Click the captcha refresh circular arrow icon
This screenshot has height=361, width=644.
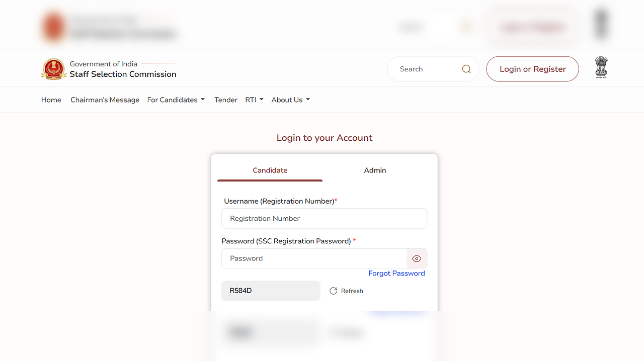(x=333, y=291)
